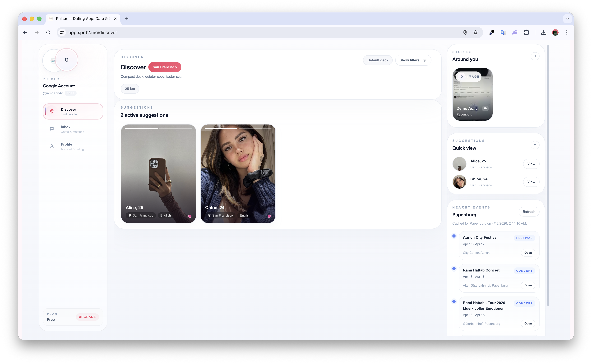Click the Discover location pin icon
Screen dimensions: 592x364
[x=52, y=111]
